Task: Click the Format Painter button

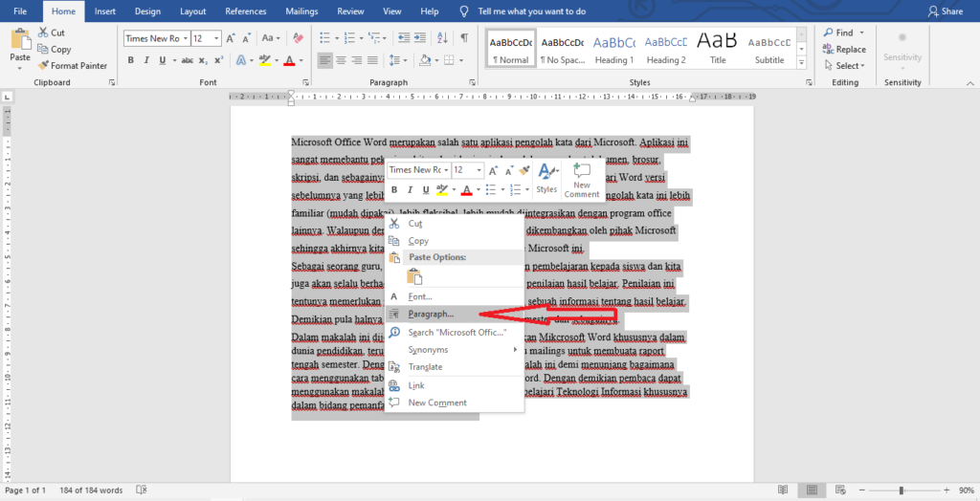Action: [x=73, y=66]
